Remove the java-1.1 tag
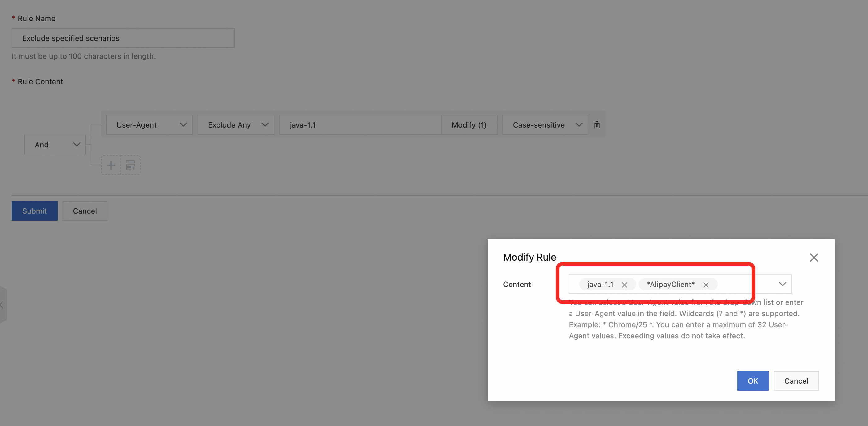868x426 pixels. coord(625,285)
